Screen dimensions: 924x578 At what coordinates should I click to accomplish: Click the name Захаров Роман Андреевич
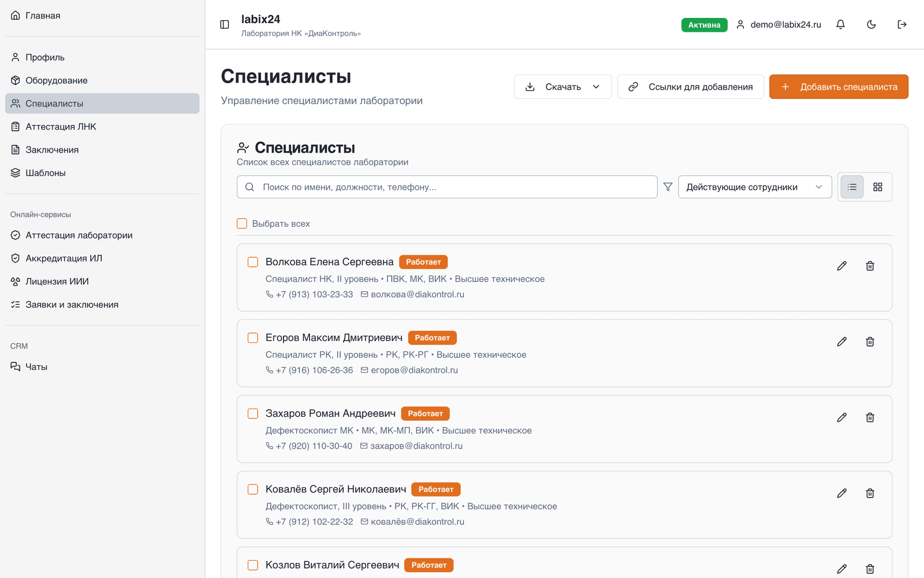(x=330, y=413)
